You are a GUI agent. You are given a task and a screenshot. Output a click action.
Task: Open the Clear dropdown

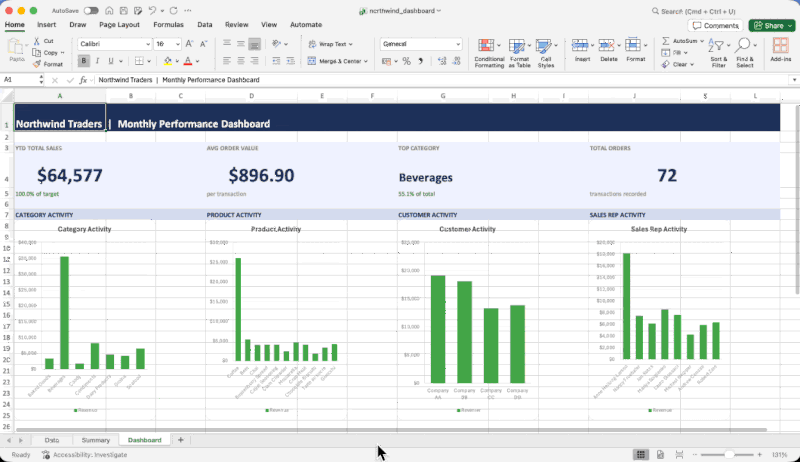pyautogui.click(x=678, y=64)
